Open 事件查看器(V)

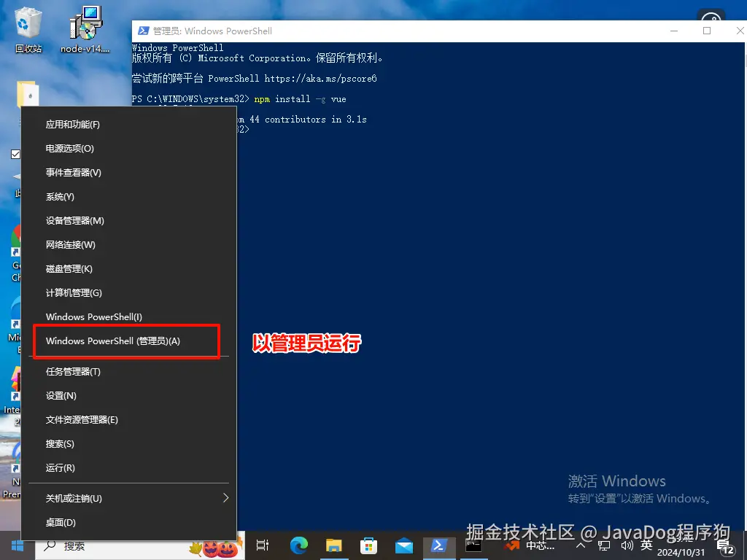click(128, 172)
